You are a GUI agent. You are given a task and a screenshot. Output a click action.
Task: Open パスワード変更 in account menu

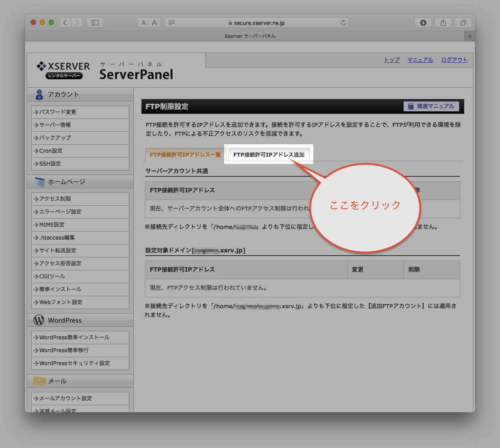(x=58, y=112)
